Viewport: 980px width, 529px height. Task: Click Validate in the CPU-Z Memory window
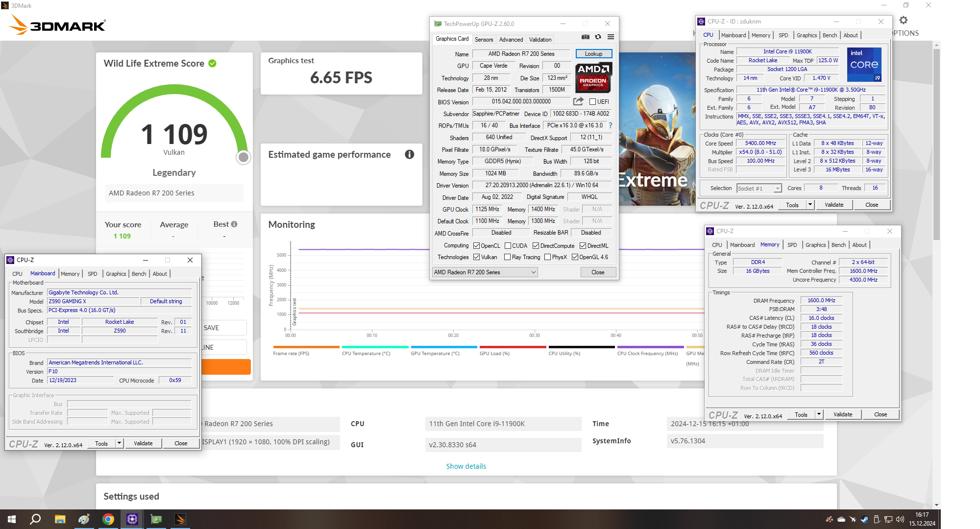843,414
